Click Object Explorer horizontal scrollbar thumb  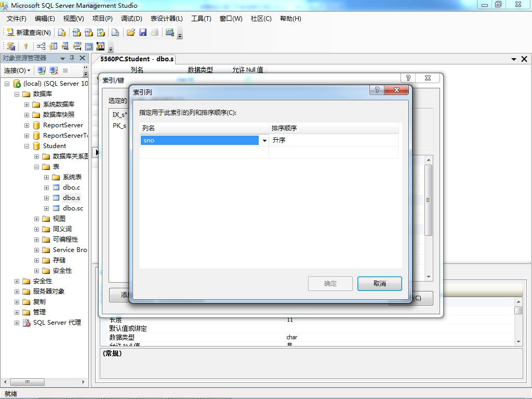point(28,382)
